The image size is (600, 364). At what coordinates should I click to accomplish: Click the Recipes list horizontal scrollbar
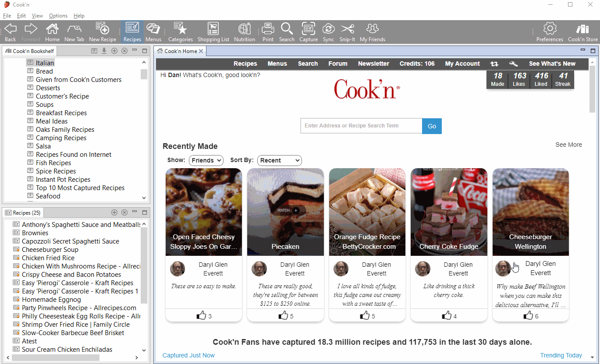pyautogui.click(x=56, y=358)
